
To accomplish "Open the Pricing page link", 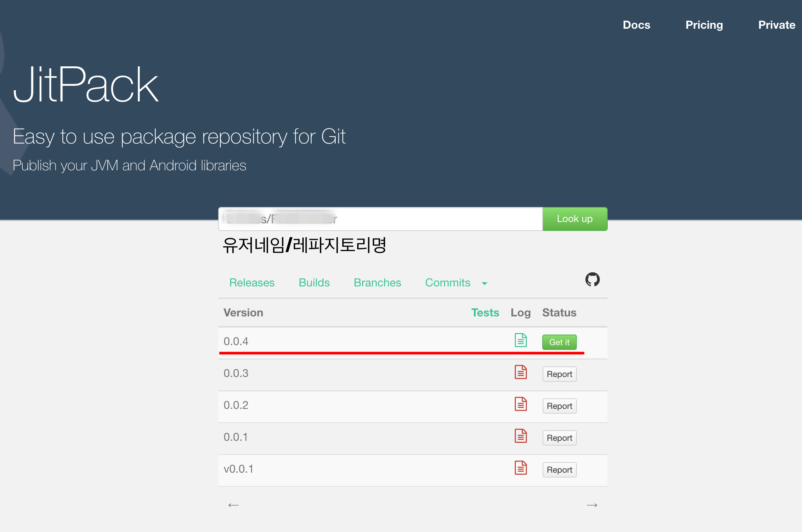I will (704, 25).
